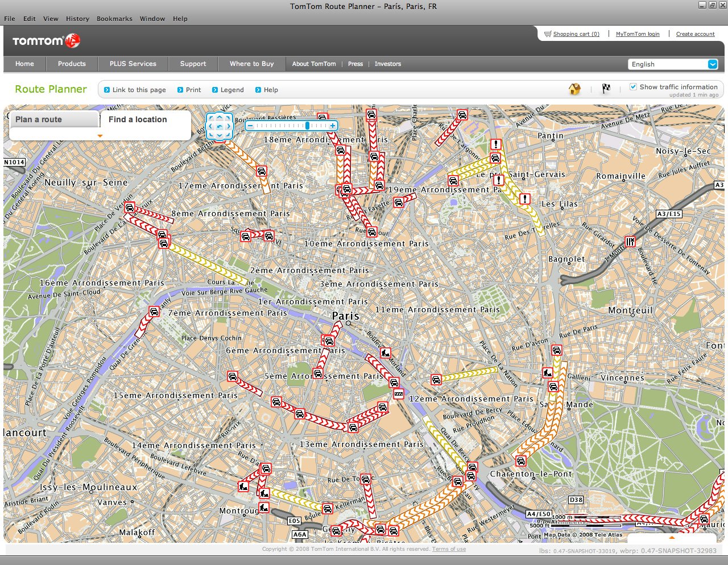Disable the Show traffic information checkbox
Viewport: 728px width, 565px height.
point(633,86)
